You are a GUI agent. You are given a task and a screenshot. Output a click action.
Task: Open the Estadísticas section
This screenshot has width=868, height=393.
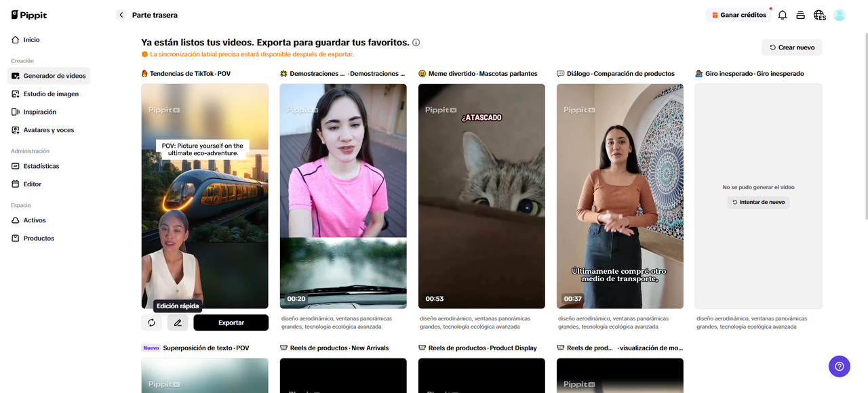click(41, 166)
